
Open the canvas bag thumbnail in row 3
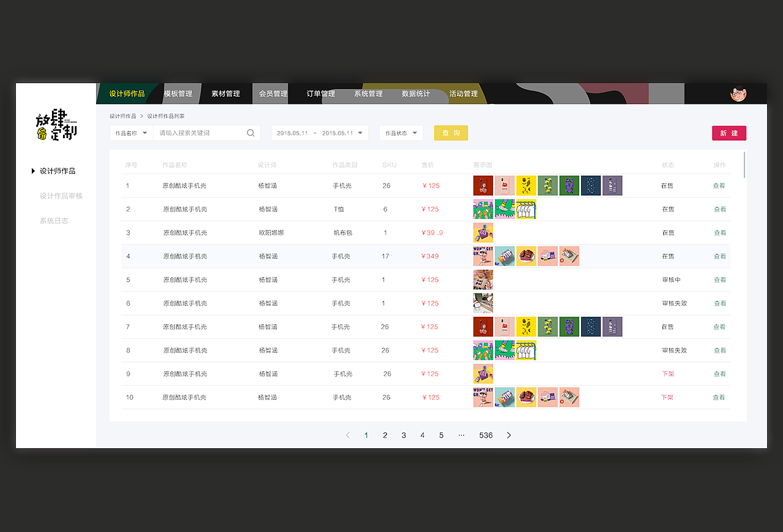pos(483,232)
